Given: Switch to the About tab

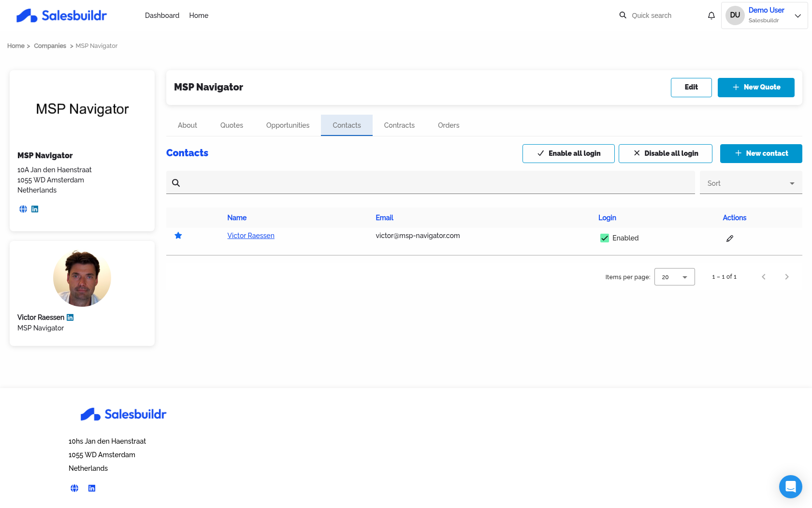Looking at the screenshot, I should (x=188, y=125).
